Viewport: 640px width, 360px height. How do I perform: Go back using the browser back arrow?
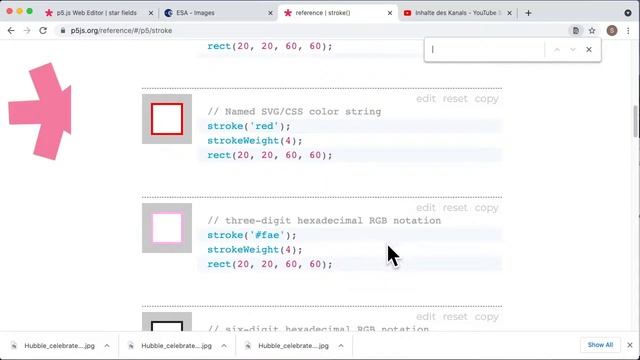click(11, 31)
